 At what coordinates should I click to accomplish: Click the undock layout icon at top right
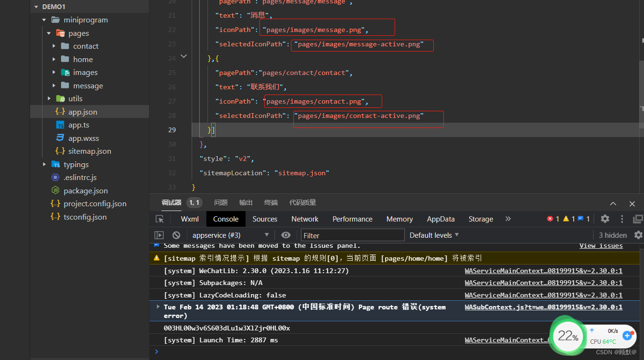pos(638,218)
